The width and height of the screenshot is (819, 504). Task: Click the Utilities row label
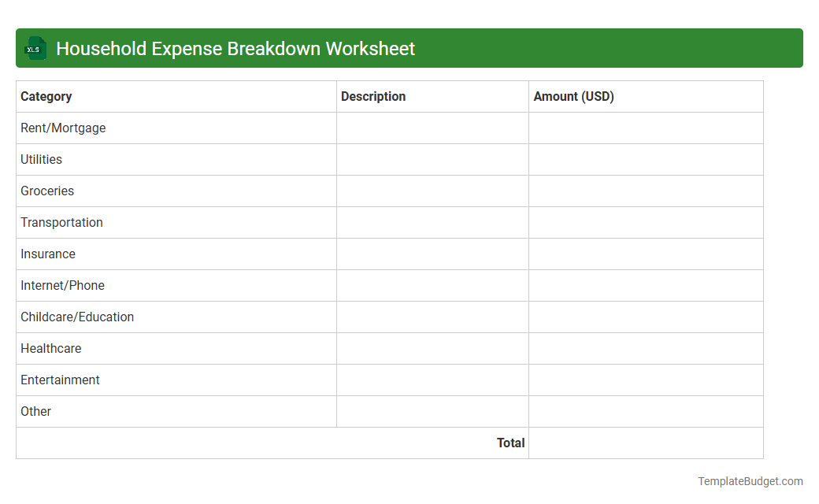[x=41, y=159]
